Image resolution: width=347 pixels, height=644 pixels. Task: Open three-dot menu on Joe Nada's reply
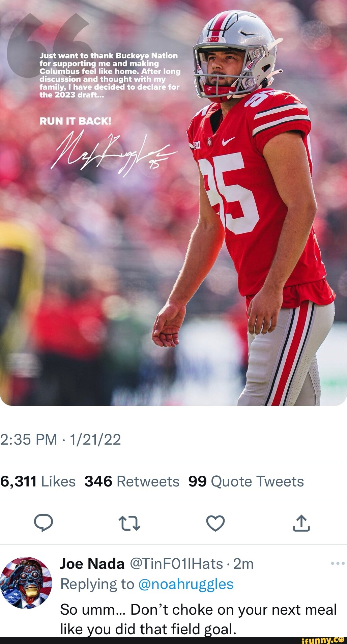pyautogui.click(x=338, y=563)
